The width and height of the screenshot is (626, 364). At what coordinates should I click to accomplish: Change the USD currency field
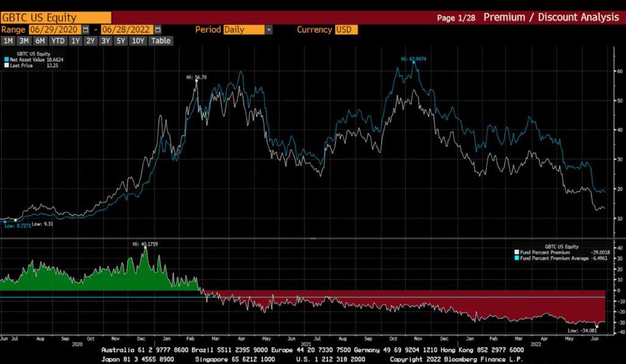(346, 29)
